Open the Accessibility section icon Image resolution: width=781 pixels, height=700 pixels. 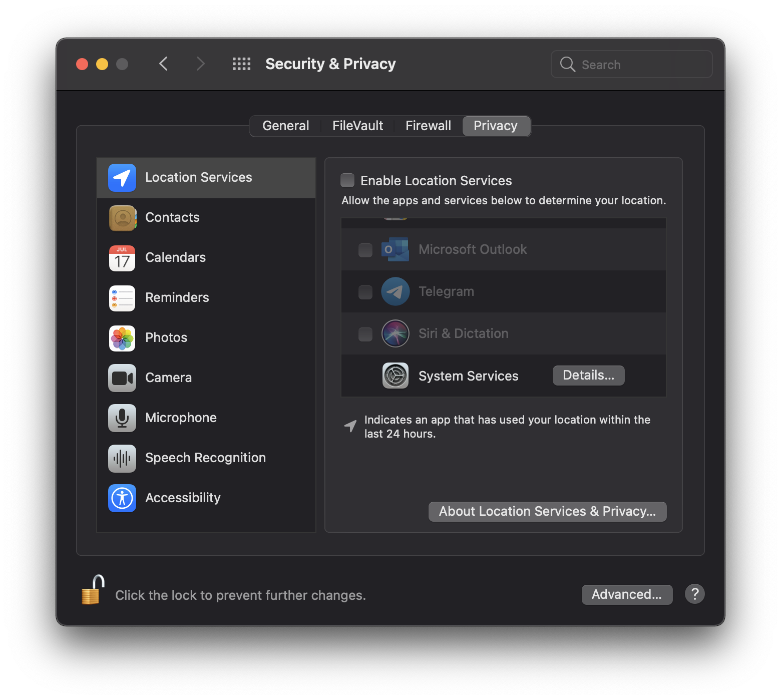pyautogui.click(x=122, y=498)
